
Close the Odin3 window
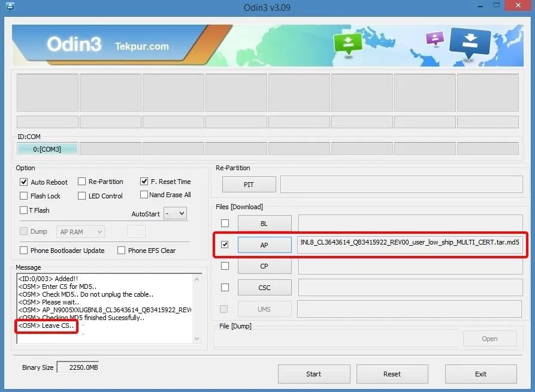(x=518, y=5)
